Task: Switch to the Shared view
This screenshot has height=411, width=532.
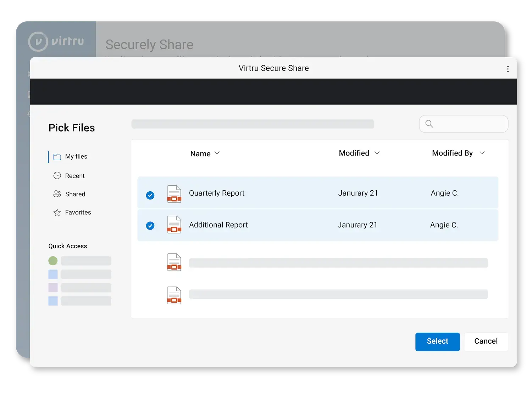Action: coord(75,194)
